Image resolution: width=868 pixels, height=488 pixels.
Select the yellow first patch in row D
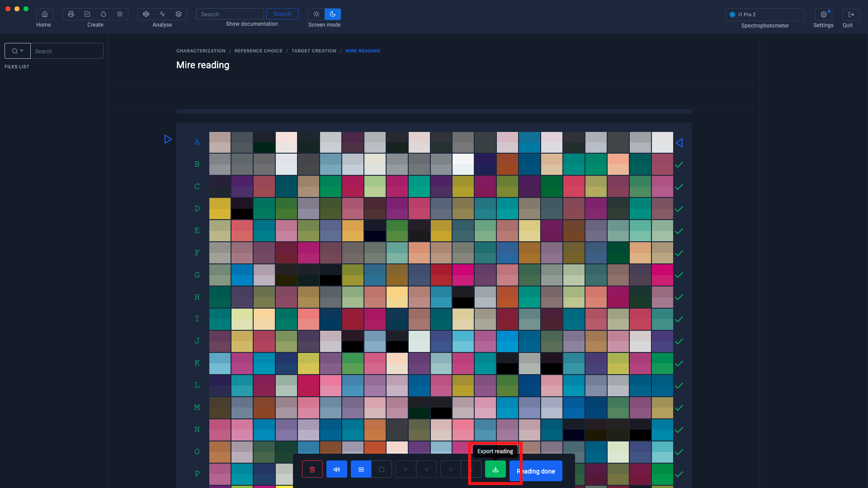(x=220, y=209)
